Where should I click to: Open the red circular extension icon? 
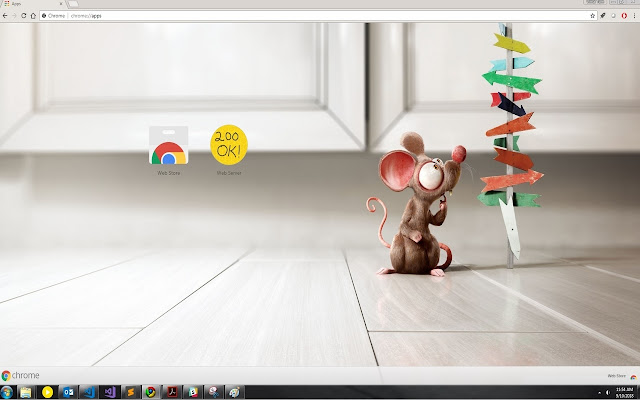(x=624, y=16)
